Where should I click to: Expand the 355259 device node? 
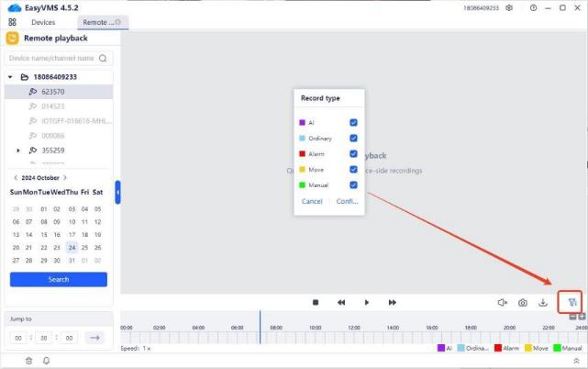coord(18,150)
